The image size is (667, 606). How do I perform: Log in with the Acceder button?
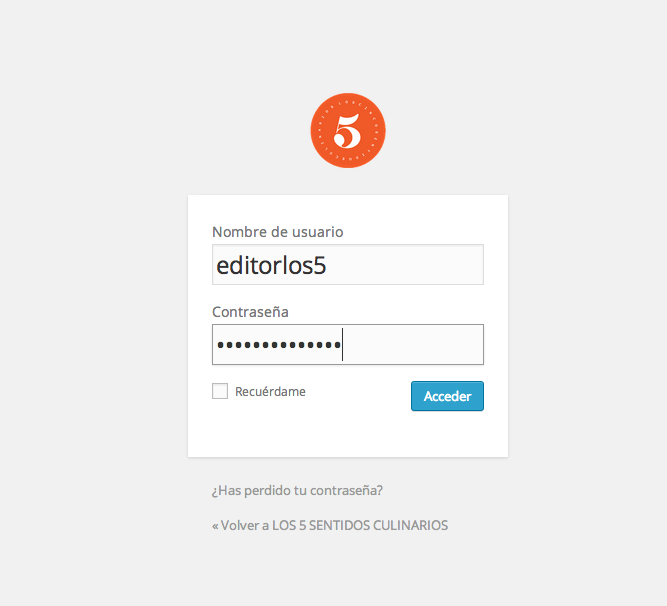[x=447, y=396]
